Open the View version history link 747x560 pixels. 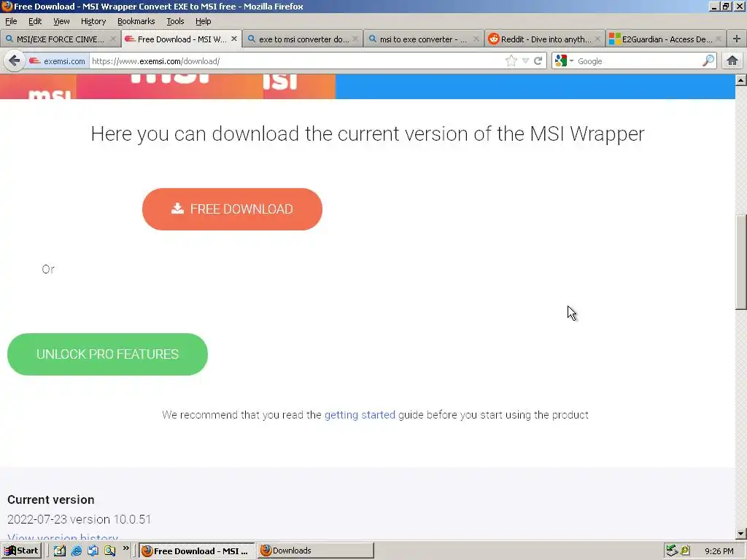[63, 537]
